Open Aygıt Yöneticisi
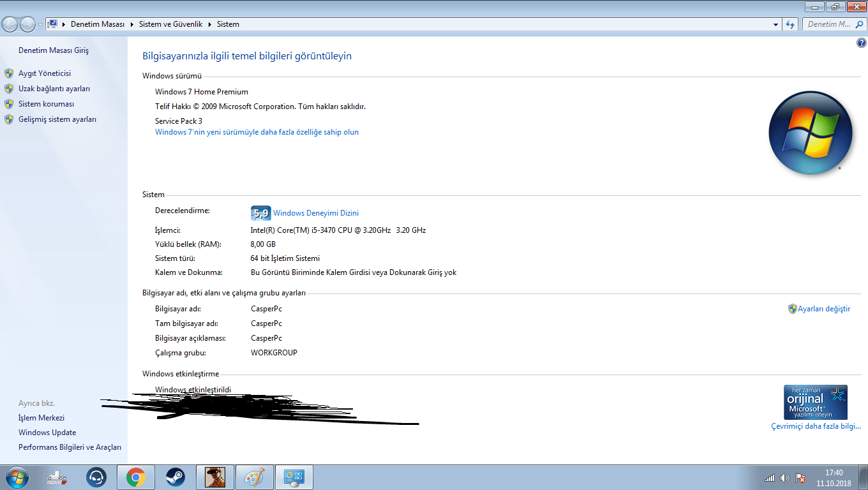The width and height of the screenshot is (868, 490). [45, 73]
